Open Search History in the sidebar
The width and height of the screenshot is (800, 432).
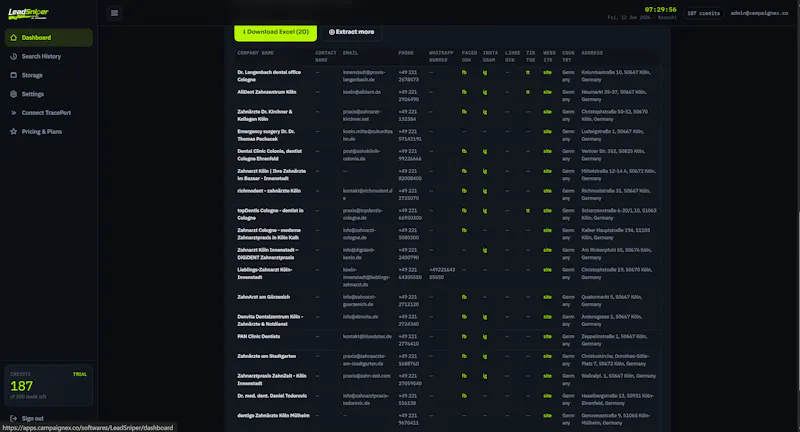pos(48,56)
